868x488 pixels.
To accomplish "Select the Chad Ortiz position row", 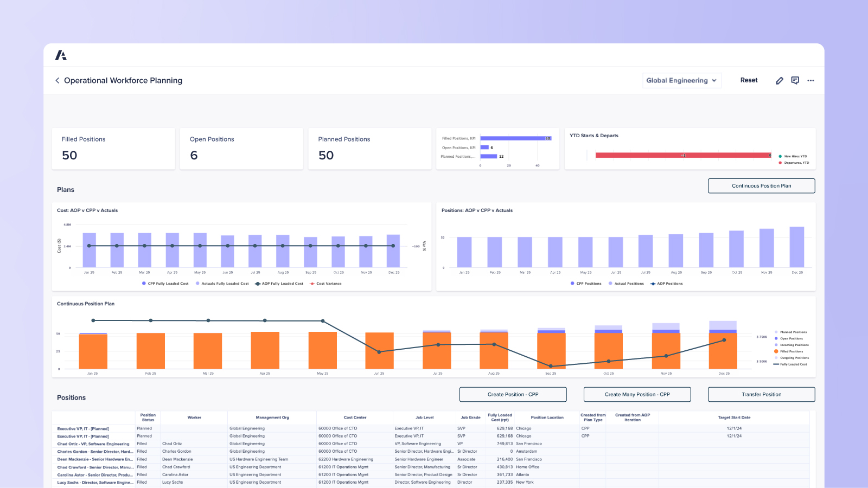I will [92, 444].
